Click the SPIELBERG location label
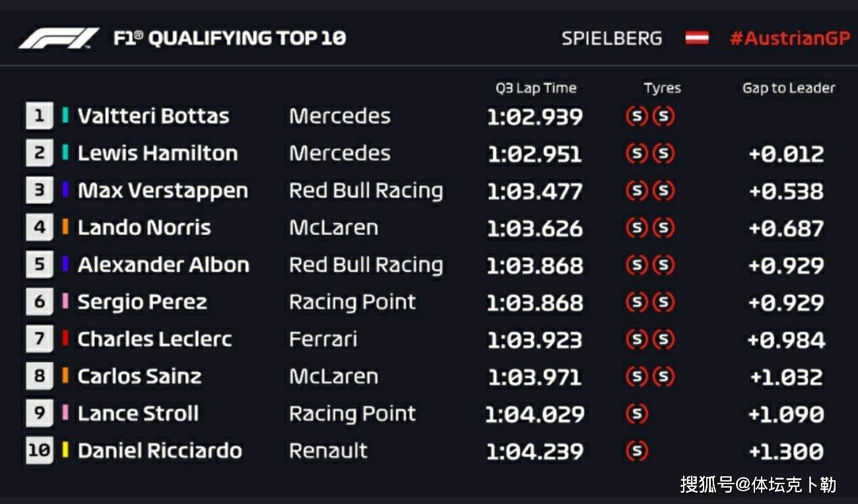The width and height of the screenshot is (858, 504). click(x=611, y=38)
